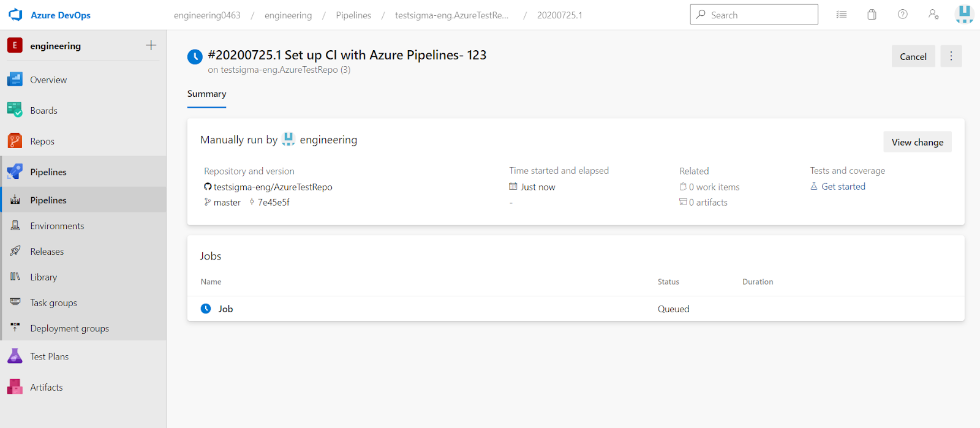Viewport: 980px width, 428px height.
Task: Click the Cancel button
Action: point(913,56)
